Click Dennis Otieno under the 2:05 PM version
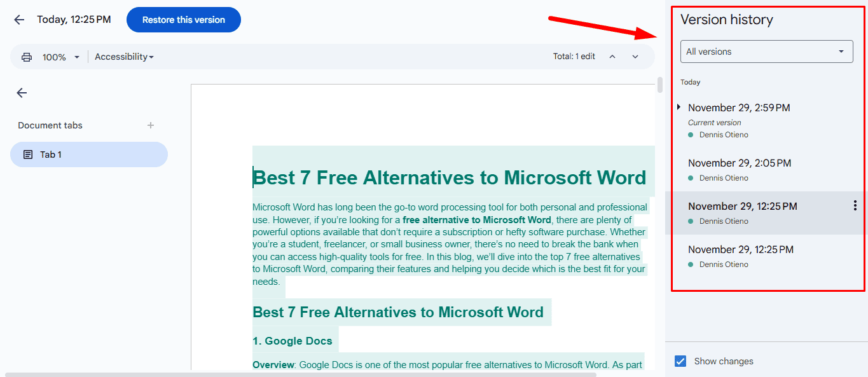 pyautogui.click(x=724, y=178)
